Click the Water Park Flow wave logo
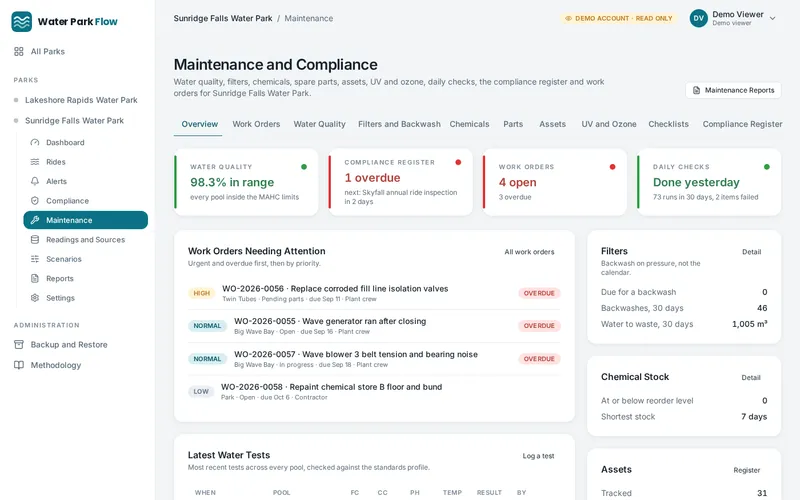800x500 pixels. [x=21, y=21]
